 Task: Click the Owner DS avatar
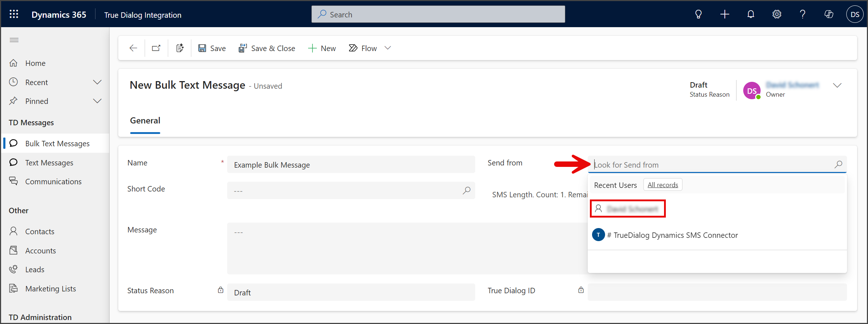pos(752,91)
